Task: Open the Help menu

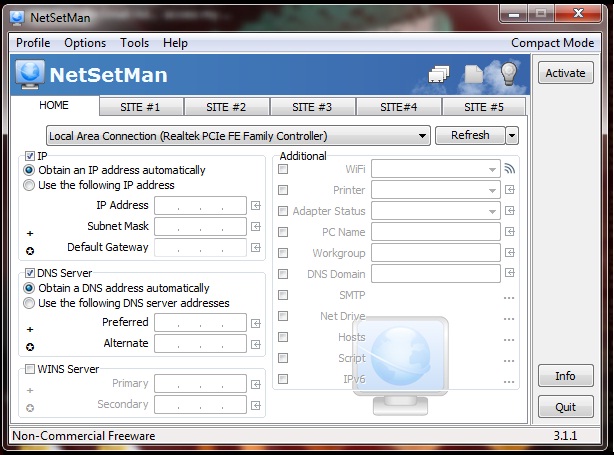Action: 175,43
